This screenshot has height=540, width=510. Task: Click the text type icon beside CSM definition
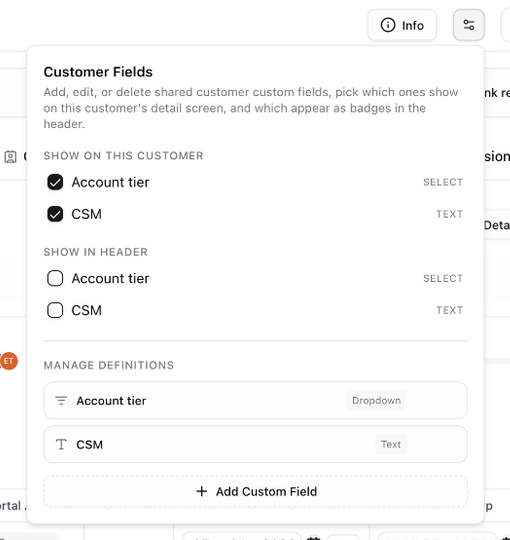tap(61, 445)
